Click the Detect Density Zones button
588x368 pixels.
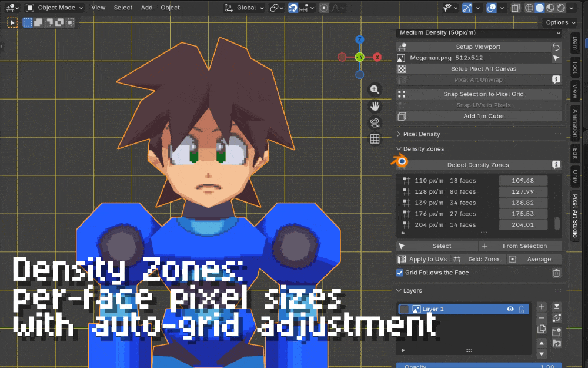473,165
